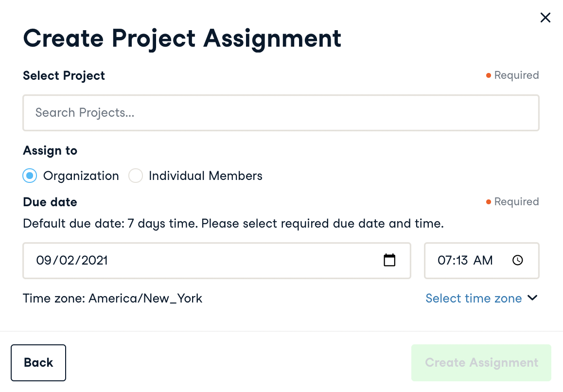Click the Select Project field label
563x392 pixels.
coord(64,76)
